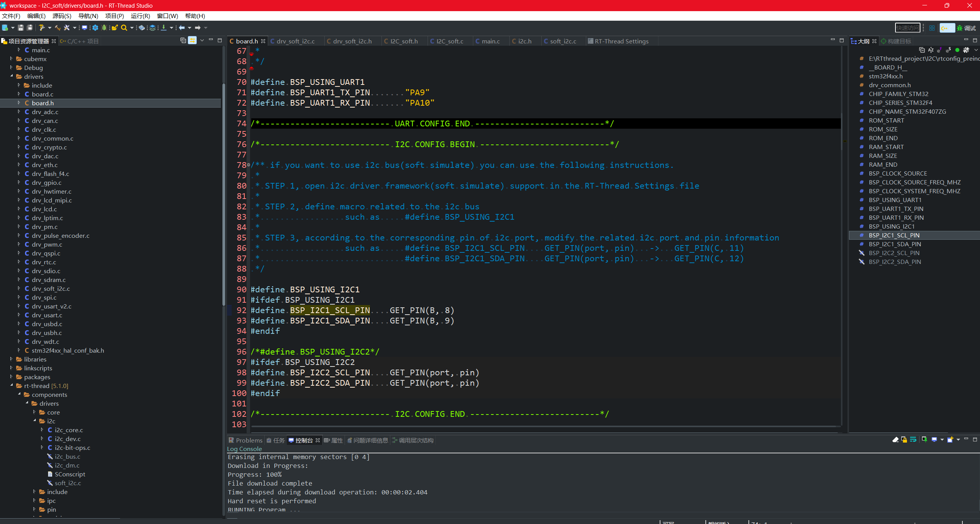Image resolution: width=980 pixels, height=524 pixels.
Task: Select BSP_I2C1_SDA_PIN in the outline
Action: click(895, 244)
